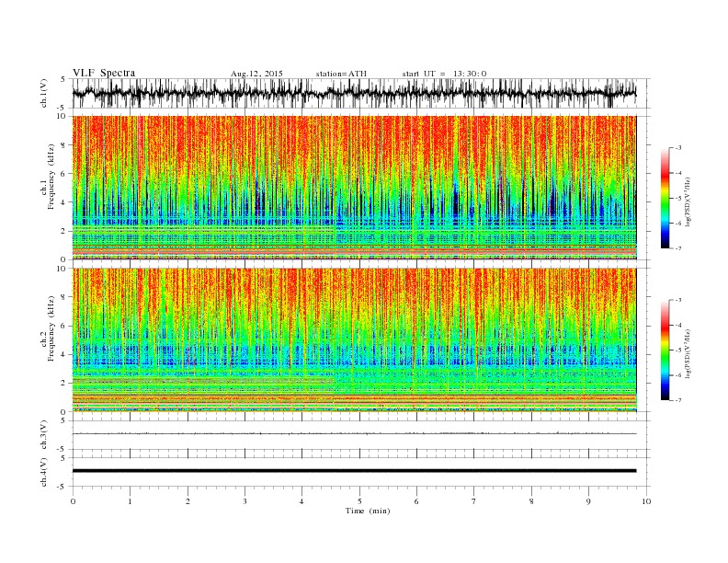The height and width of the screenshot is (563, 728).
Task: Select the date 'Aug.12, 2015' in header
Action: (x=256, y=74)
